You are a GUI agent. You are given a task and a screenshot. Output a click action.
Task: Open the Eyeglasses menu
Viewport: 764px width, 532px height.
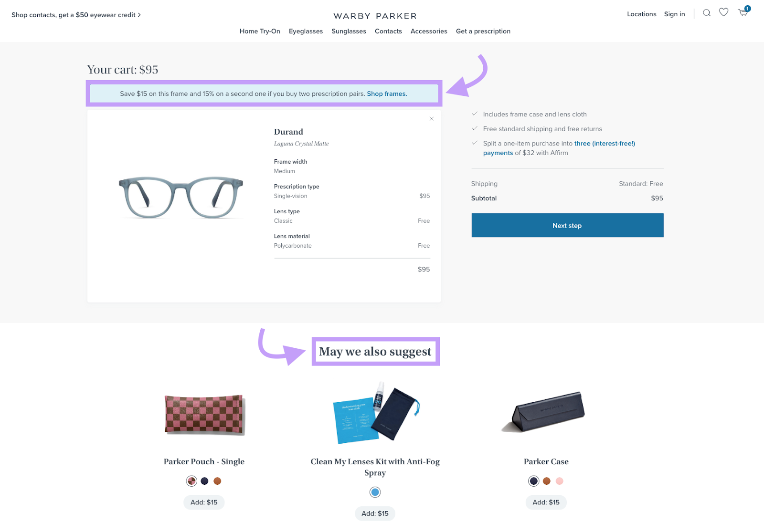(306, 31)
